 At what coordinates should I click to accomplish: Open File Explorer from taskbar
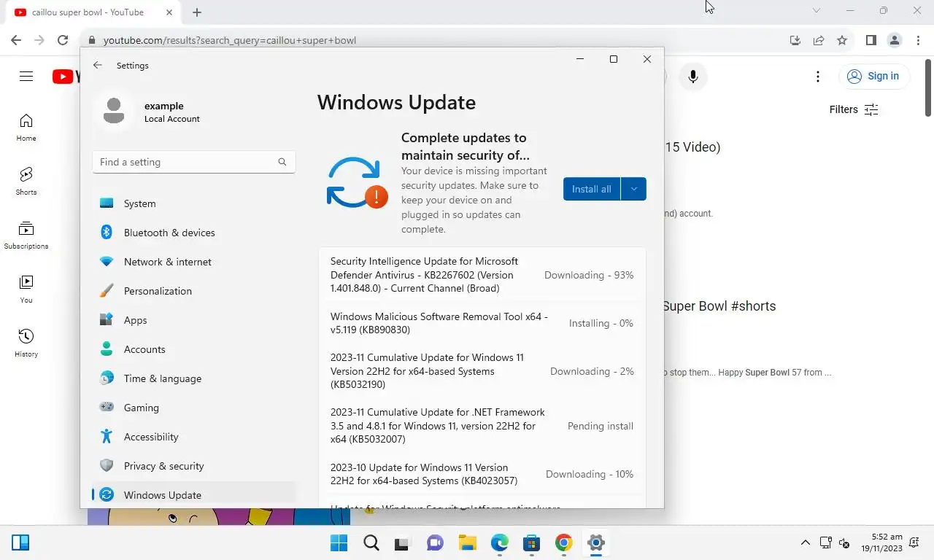[x=467, y=542]
